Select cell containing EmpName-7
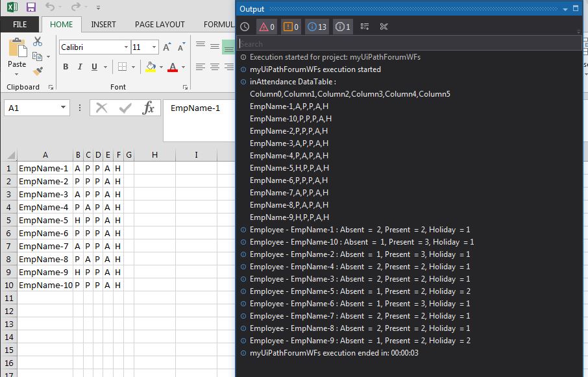 click(x=45, y=246)
